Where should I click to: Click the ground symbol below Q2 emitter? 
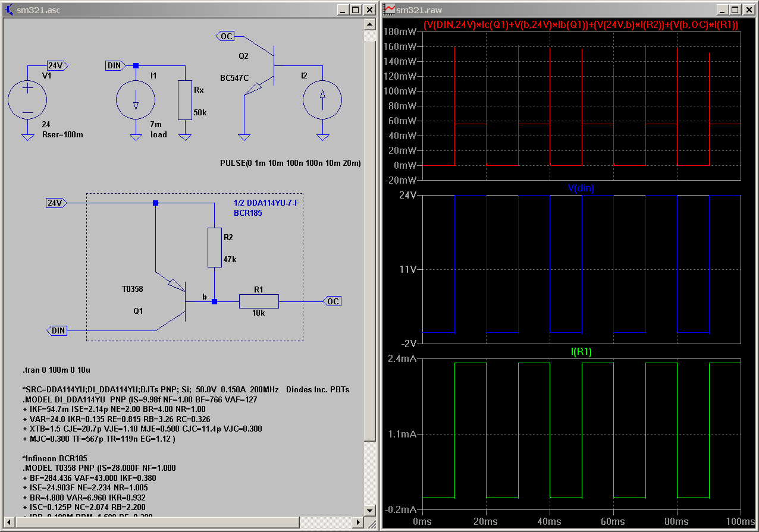[x=244, y=137]
